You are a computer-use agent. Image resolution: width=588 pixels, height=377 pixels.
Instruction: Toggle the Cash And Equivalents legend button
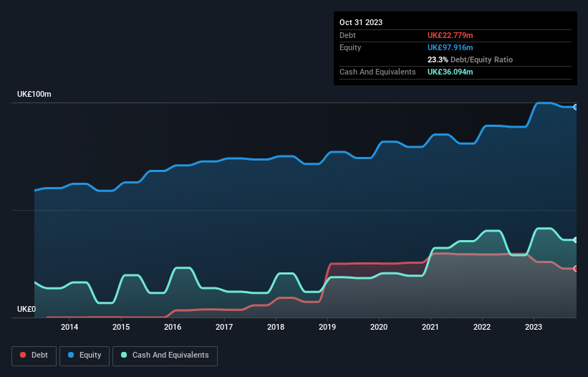(x=165, y=355)
